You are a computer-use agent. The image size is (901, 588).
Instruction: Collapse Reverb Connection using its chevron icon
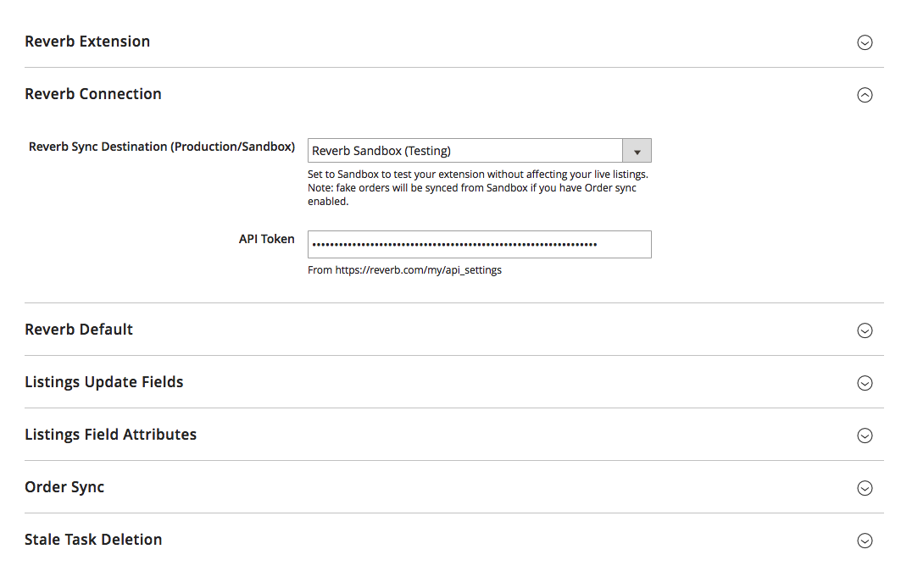coord(865,95)
